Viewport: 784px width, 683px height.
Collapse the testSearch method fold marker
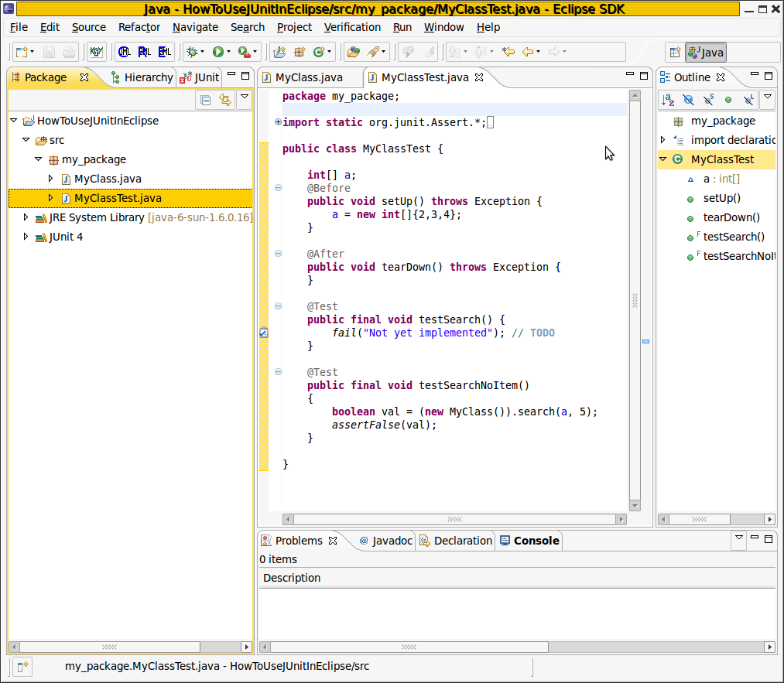(x=278, y=306)
